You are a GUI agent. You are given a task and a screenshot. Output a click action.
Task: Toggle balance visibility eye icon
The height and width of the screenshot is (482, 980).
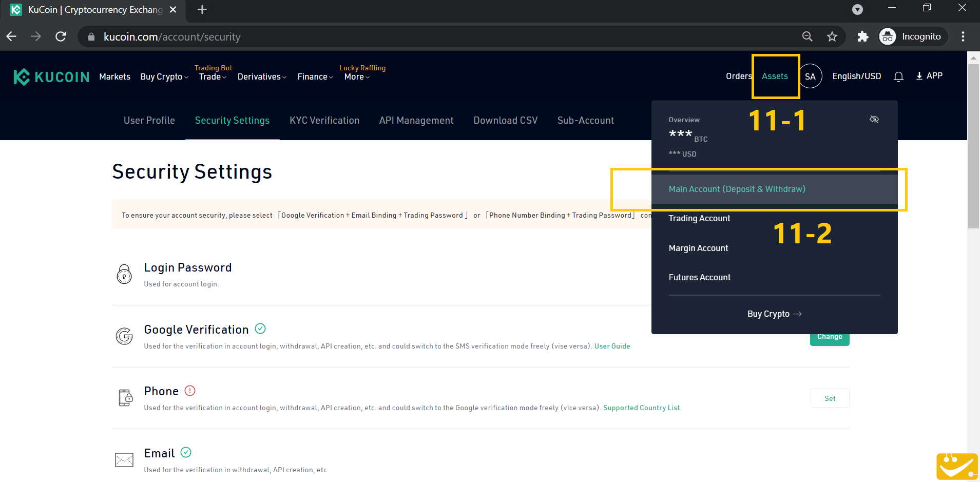coord(874,119)
